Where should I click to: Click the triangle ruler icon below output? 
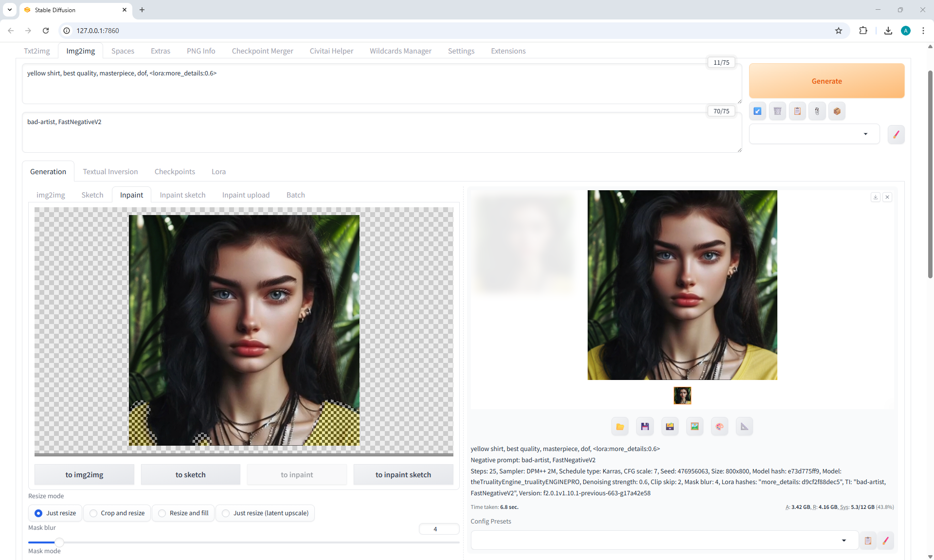click(744, 427)
